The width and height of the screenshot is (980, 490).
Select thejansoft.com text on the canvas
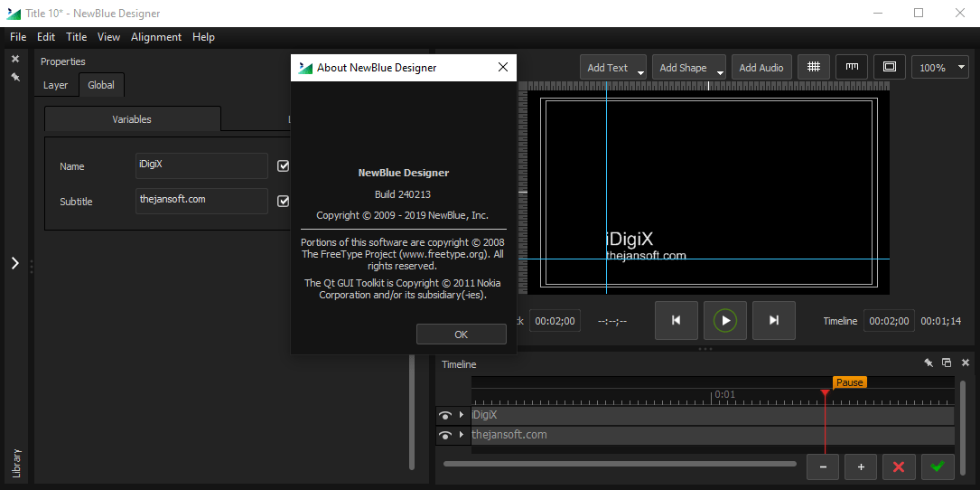point(646,255)
